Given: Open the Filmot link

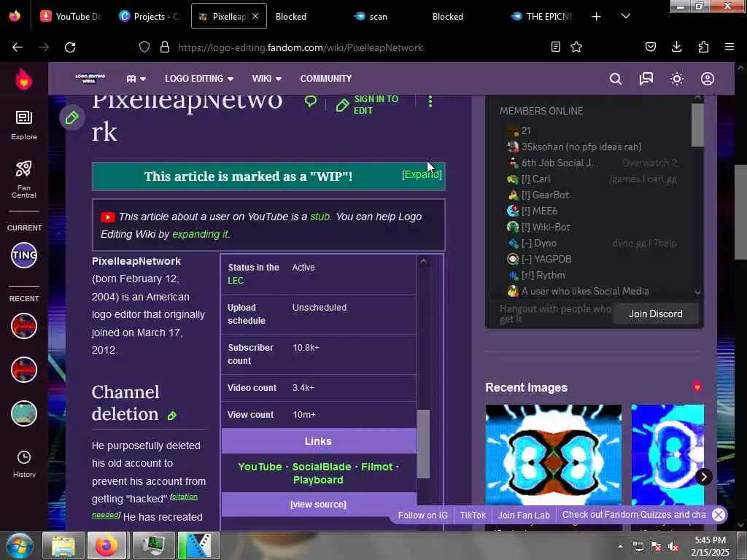Looking at the screenshot, I should (x=377, y=467).
